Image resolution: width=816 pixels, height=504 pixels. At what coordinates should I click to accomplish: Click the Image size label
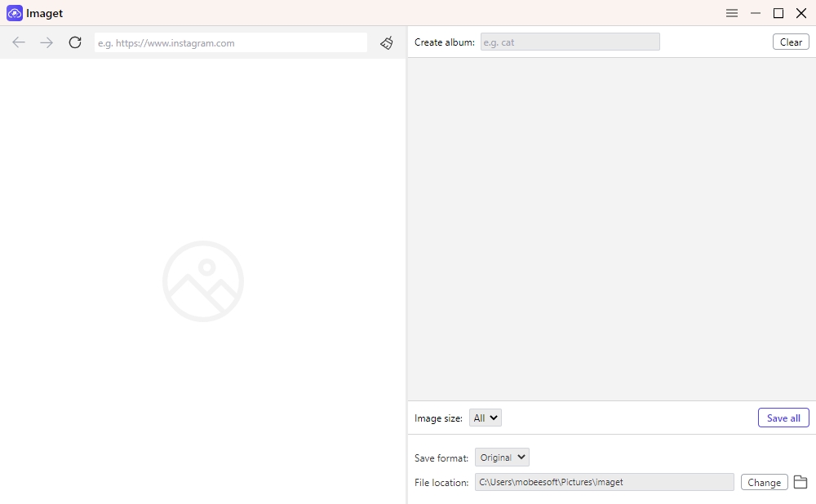437,418
